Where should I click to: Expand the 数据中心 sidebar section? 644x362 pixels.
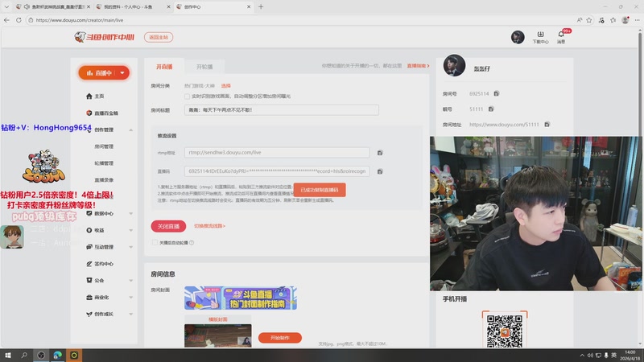[131, 213]
